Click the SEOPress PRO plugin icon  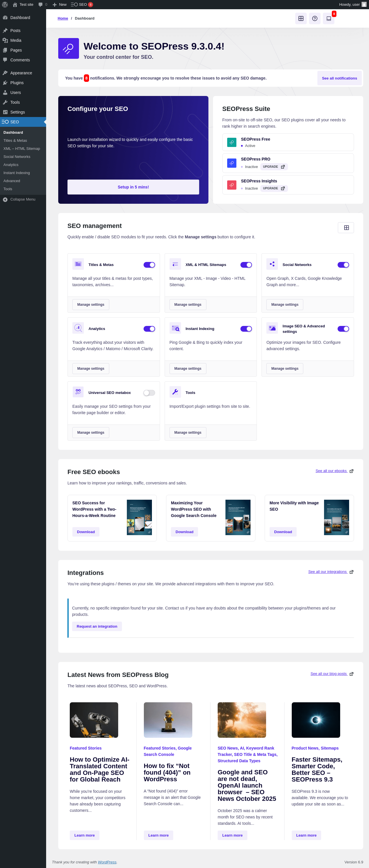click(x=231, y=163)
